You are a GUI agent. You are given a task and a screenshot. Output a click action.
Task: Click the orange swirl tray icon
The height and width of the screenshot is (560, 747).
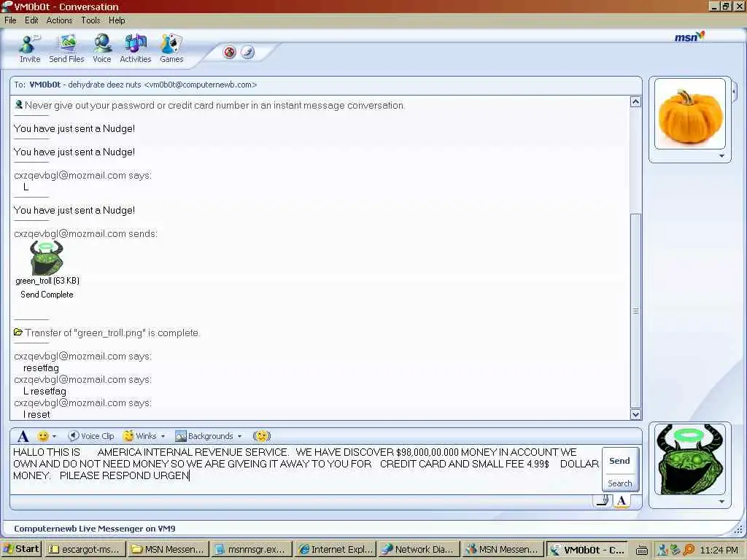tap(689, 550)
